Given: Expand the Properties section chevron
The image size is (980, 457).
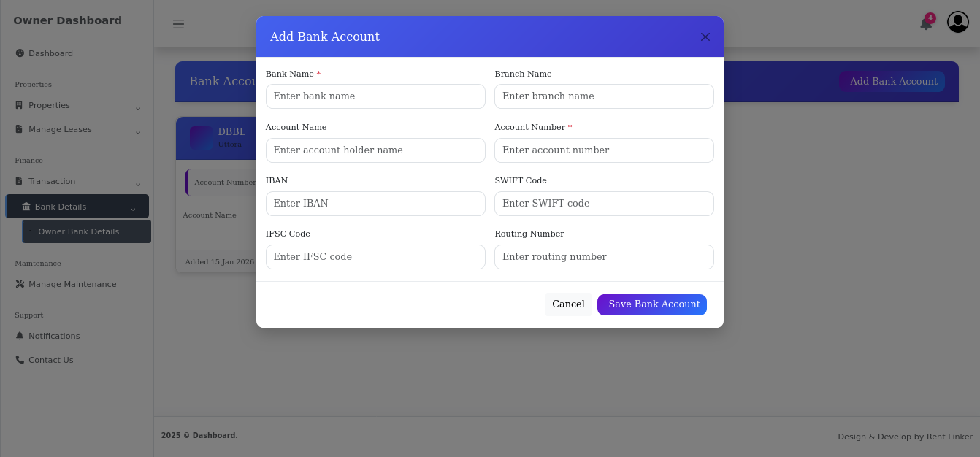Looking at the screenshot, I should point(138,108).
